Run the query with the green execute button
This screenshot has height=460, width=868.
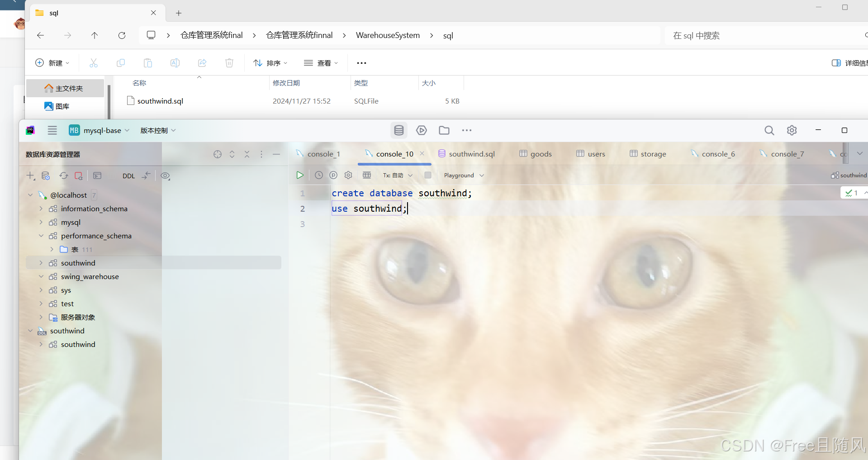tap(299, 175)
